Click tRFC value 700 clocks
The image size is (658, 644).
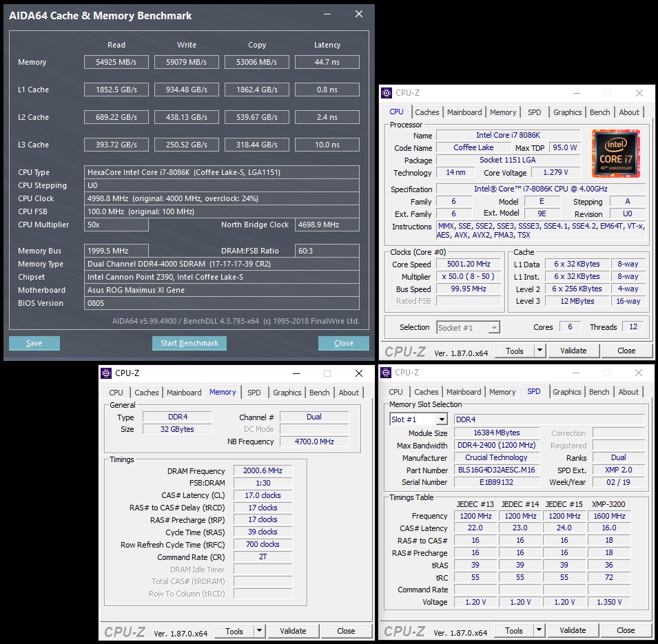tap(263, 544)
